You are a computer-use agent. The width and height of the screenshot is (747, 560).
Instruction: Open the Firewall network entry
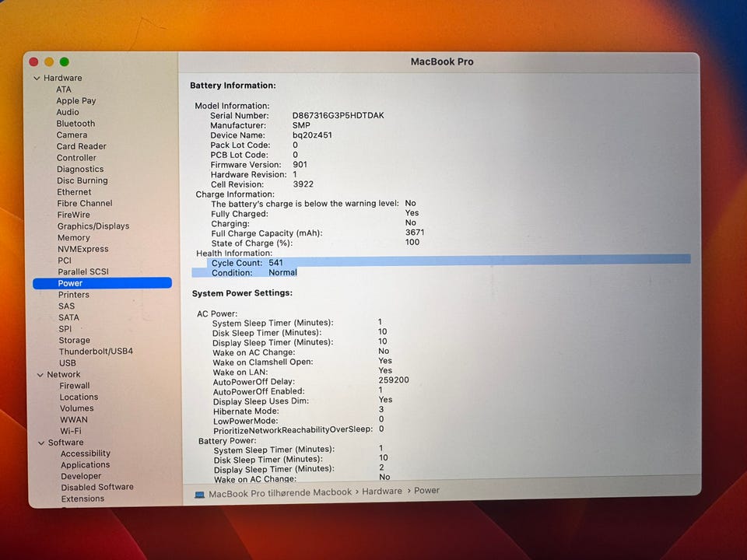click(x=75, y=386)
